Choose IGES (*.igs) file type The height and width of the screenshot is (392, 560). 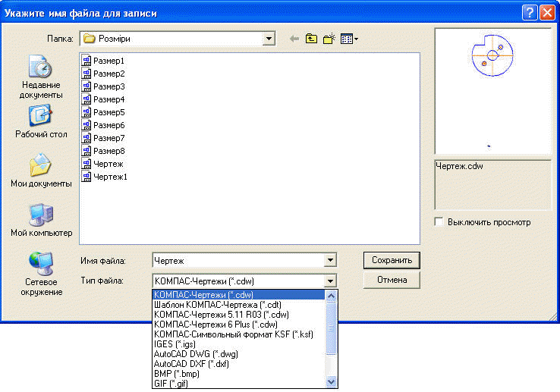[239, 344]
